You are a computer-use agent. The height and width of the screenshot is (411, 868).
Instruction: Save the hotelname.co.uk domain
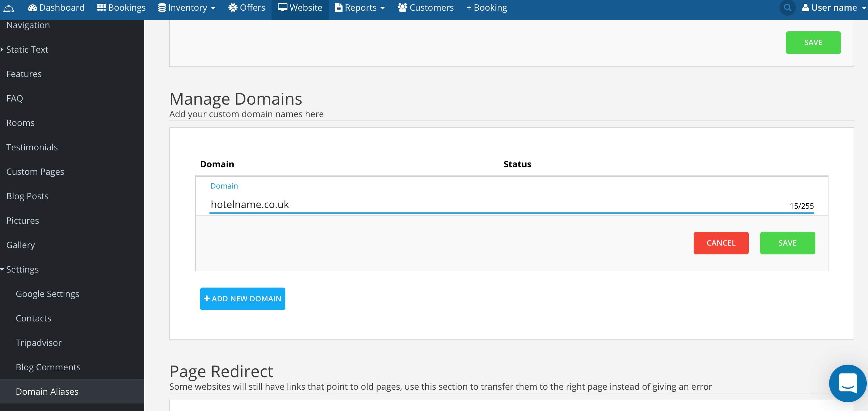pyautogui.click(x=787, y=243)
